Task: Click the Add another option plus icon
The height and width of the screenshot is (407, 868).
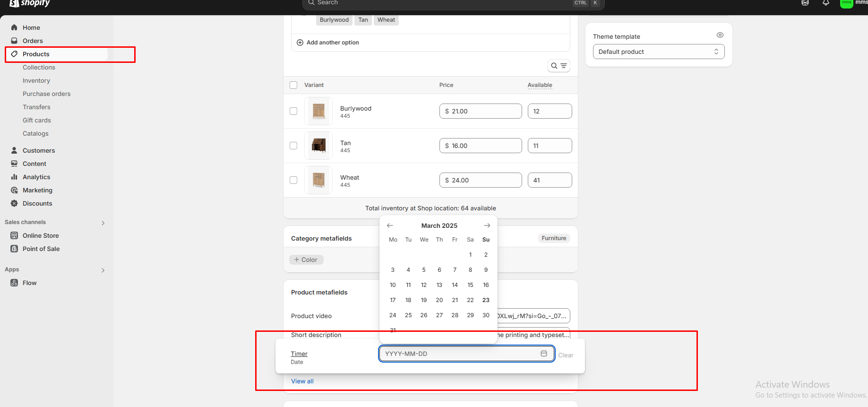Action: [300, 43]
